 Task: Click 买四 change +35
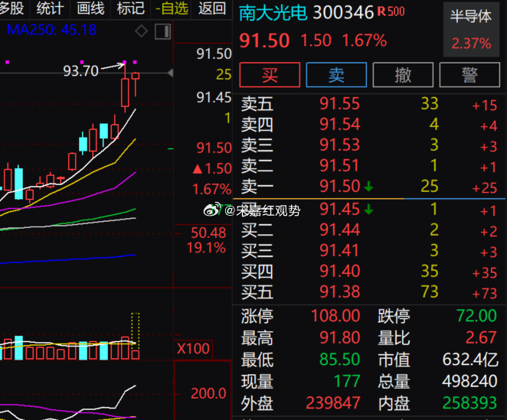point(484,273)
